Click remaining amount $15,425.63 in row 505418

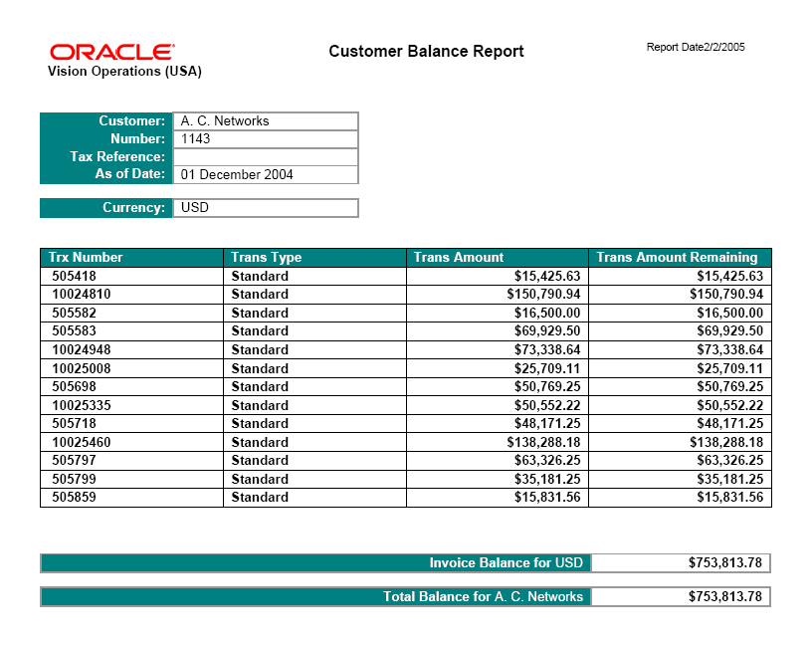pos(730,276)
